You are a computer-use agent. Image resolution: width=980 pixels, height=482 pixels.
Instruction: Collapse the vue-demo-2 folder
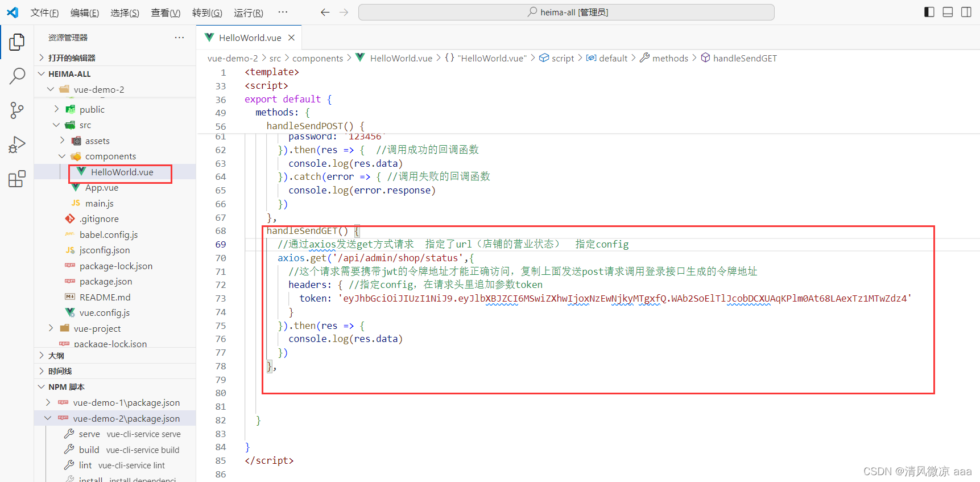[x=115, y=89]
